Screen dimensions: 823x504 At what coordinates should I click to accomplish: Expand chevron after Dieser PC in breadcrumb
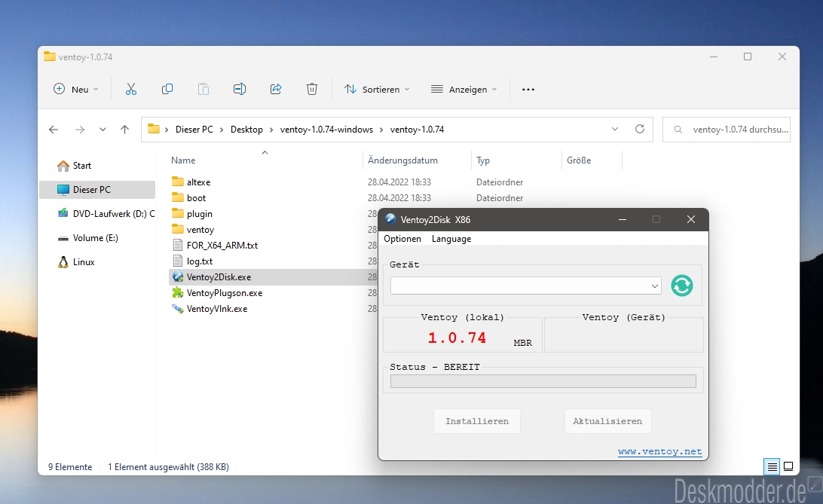pos(221,130)
